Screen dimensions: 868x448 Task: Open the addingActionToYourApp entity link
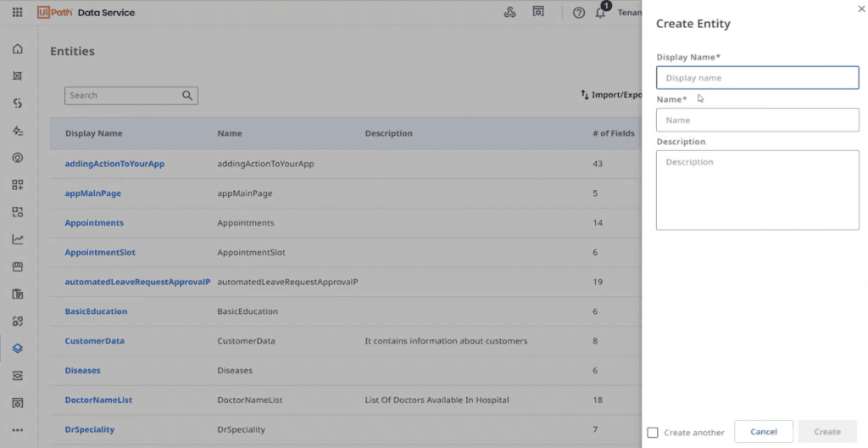(114, 164)
